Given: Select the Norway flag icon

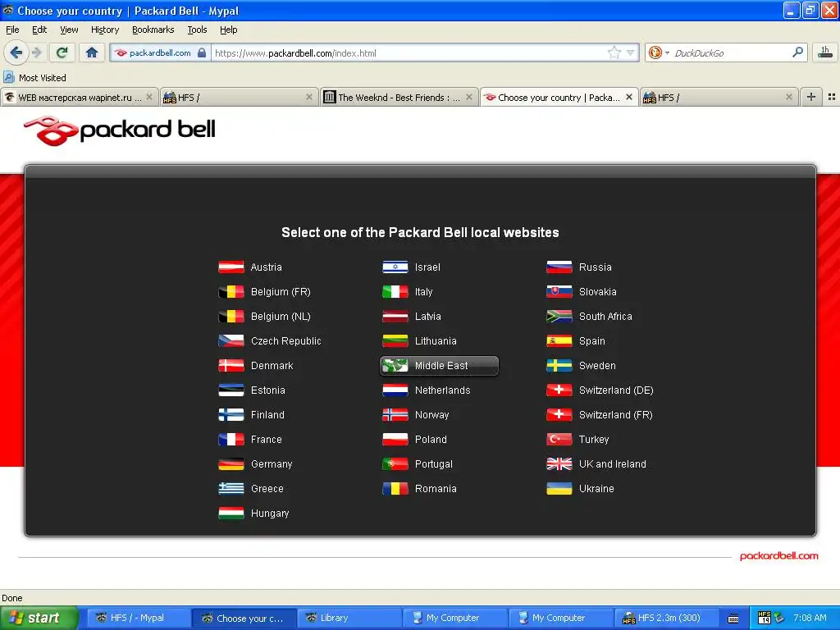Looking at the screenshot, I should (x=395, y=414).
